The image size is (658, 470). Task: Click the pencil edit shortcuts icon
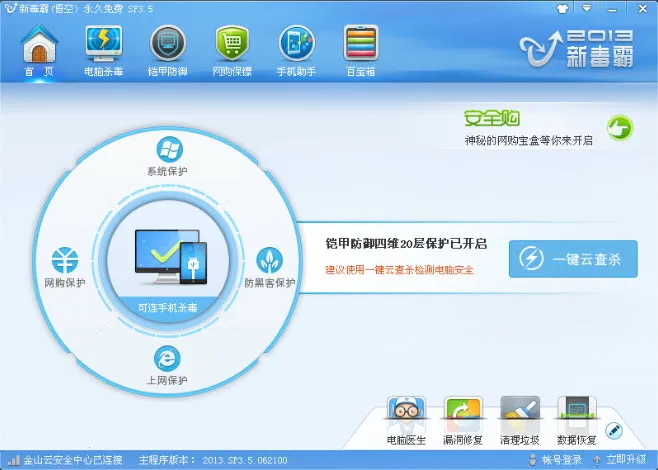[614, 431]
